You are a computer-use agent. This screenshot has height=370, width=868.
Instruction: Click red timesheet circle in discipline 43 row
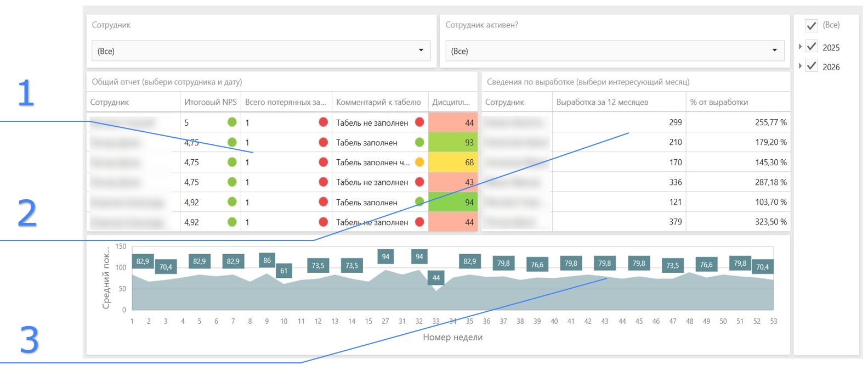point(419,182)
